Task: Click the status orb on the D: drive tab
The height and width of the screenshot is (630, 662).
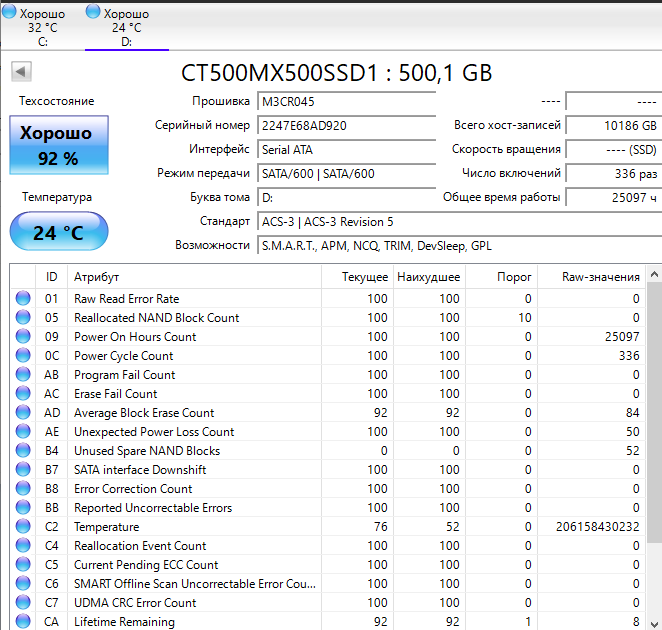Action: [93, 12]
